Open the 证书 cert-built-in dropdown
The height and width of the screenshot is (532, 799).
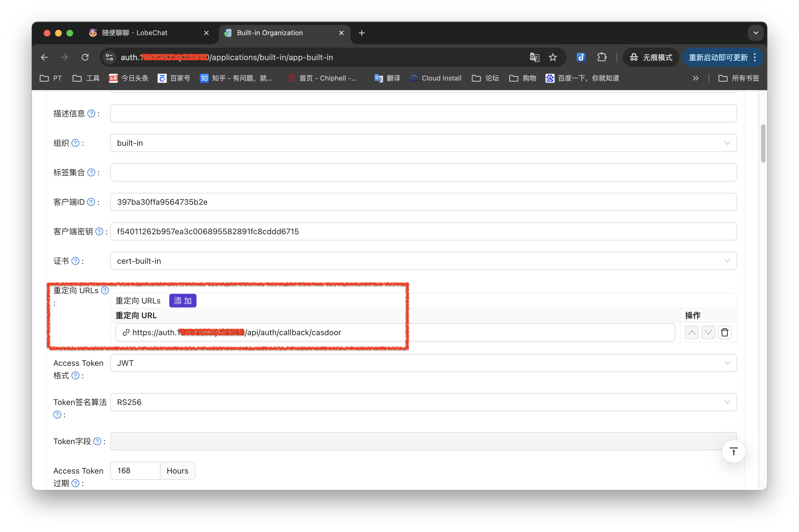pos(423,261)
